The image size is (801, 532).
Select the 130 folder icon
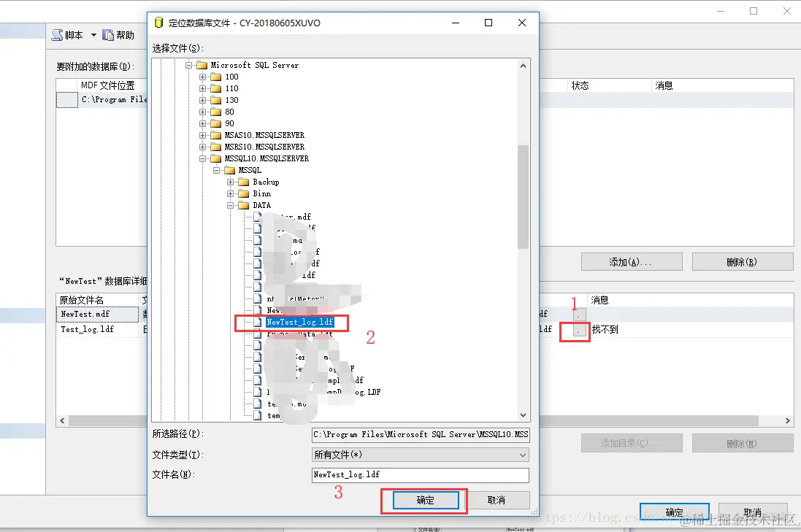[216, 101]
